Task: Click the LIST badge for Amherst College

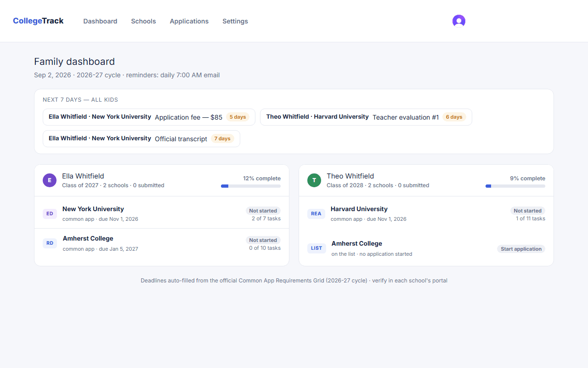Action: [317, 248]
